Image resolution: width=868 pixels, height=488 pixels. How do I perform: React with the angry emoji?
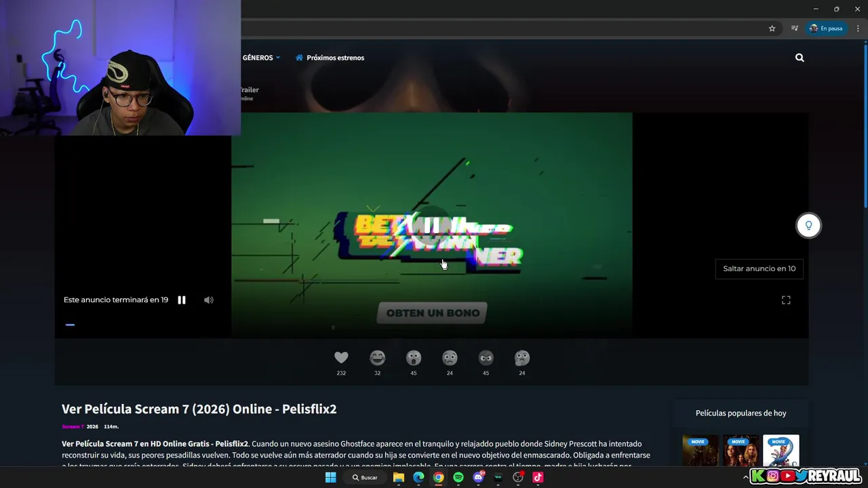click(x=486, y=357)
